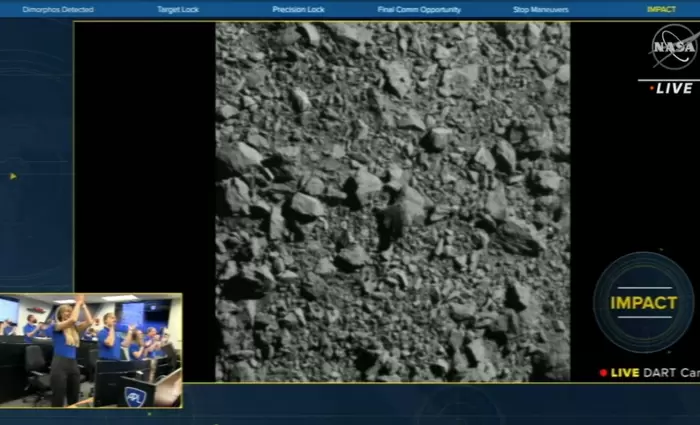Click the DART asteroid surface image
Image resolution: width=700 pixels, height=425 pixels.
392,200
